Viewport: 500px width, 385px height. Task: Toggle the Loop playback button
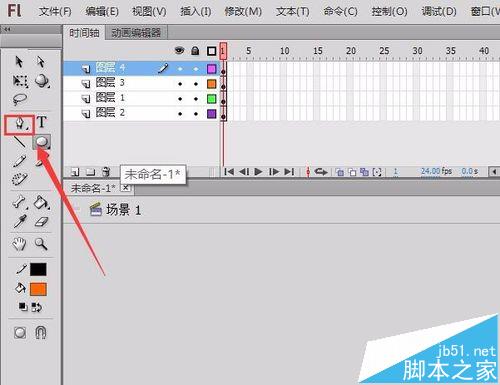pos(321,172)
